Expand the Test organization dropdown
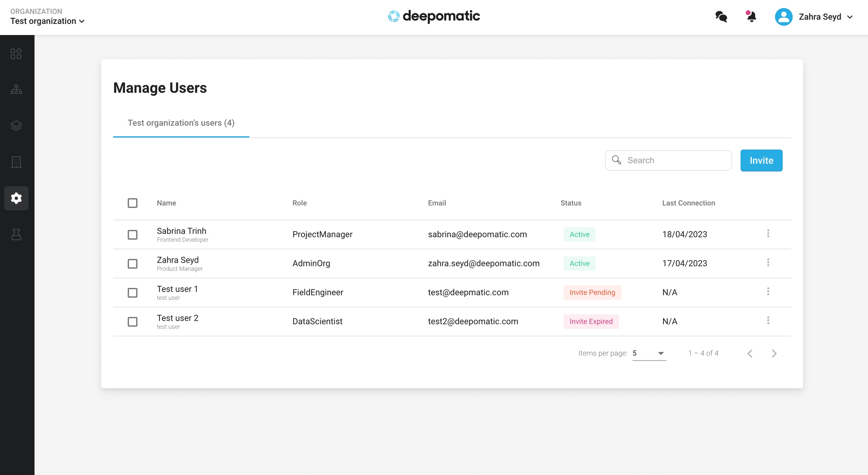Image resolution: width=868 pixels, height=475 pixels. 47,21
